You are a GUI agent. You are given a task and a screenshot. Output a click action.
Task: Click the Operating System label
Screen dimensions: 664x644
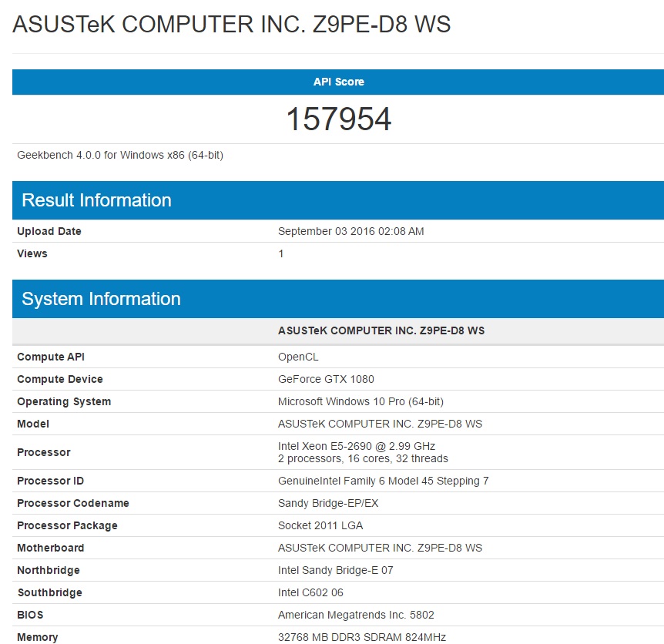pyautogui.click(x=64, y=402)
